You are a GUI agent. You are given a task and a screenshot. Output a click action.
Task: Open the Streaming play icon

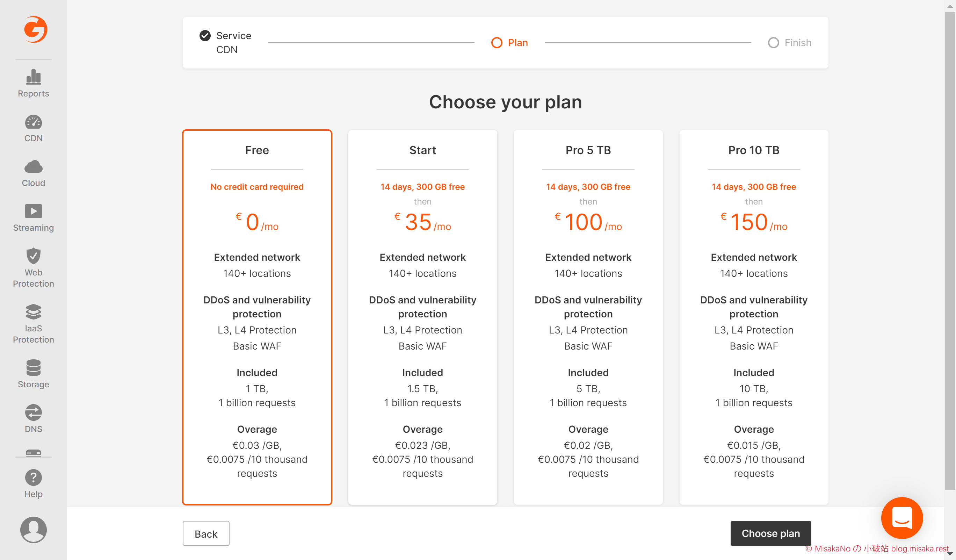pyautogui.click(x=34, y=211)
